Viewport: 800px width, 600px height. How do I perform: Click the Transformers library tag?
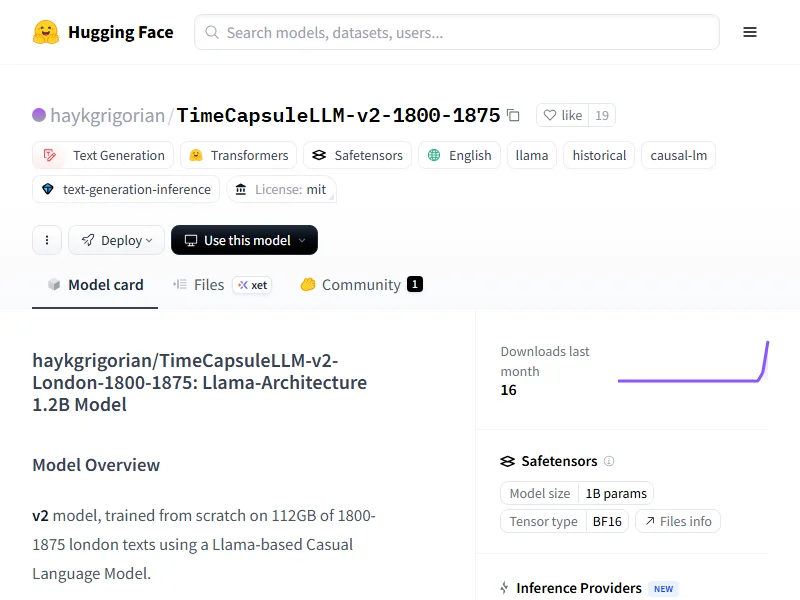[239, 155]
